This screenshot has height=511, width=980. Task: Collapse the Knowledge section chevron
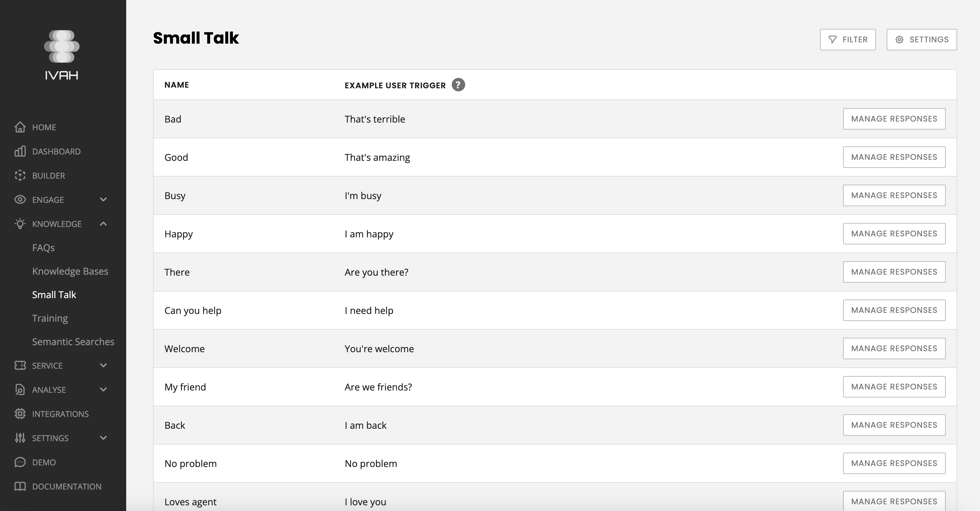pyautogui.click(x=103, y=224)
